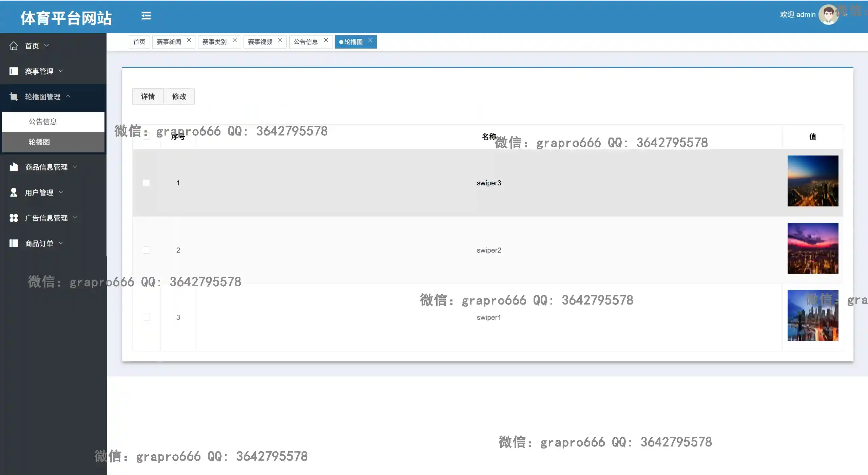Image resolution: width=868 pixels, height=475 pixels.
Task: Click the 用户管理 person icon
Action: click(14, 192)
